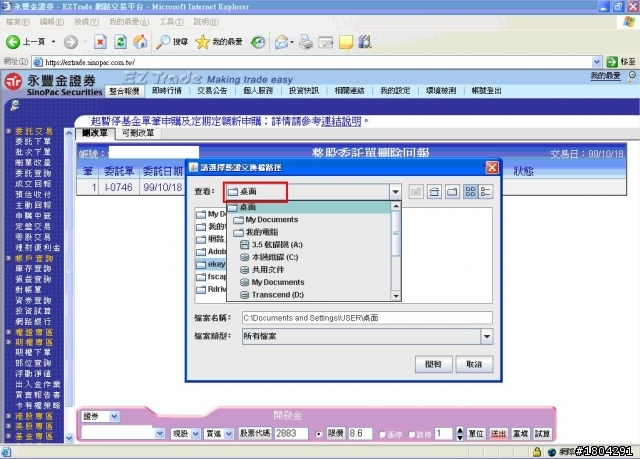Open the 工具 Tools menu
640x459 pixels.
click(171, 22)
